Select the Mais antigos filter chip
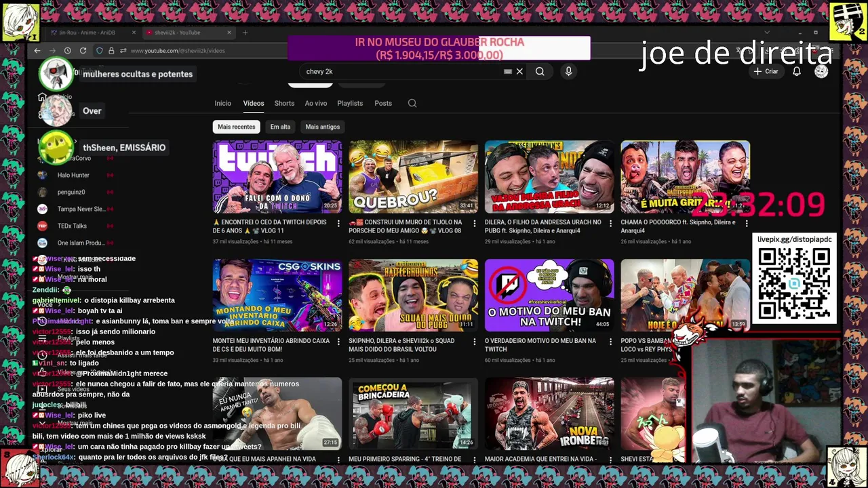Viewport: 868px width, 488px height. pos(323,127)
